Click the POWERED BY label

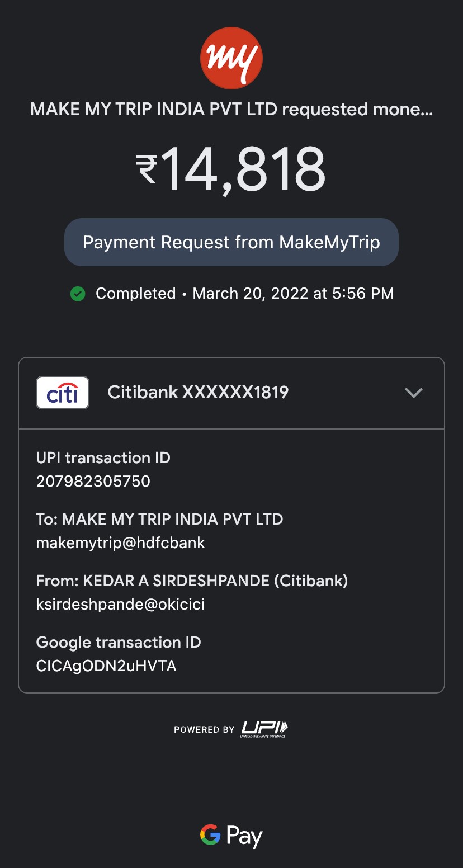(204, 729)
